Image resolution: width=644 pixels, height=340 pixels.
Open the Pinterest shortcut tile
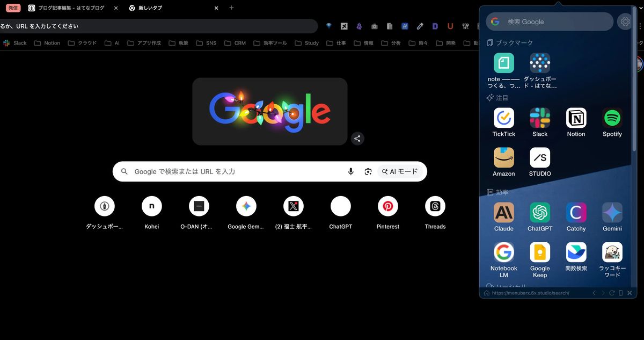tap(387, 206)
